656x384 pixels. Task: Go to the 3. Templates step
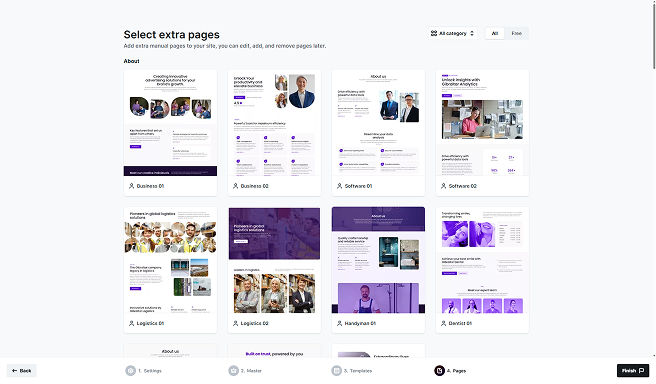[x=352, y=371]
